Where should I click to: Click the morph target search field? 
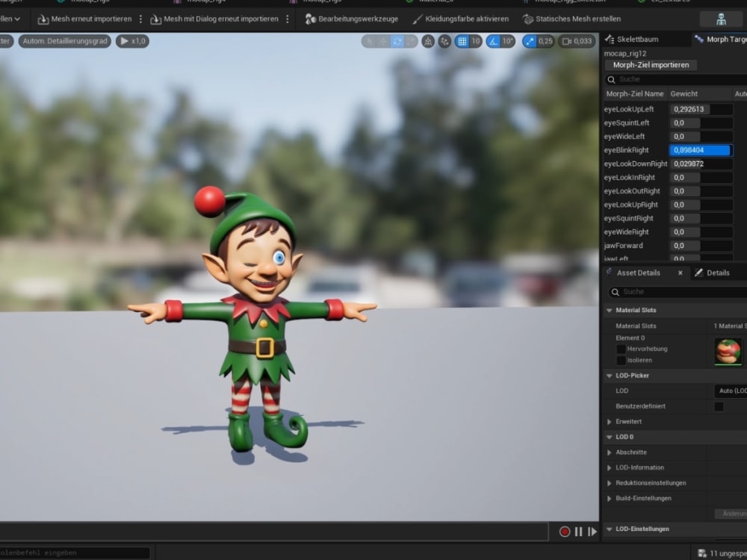677,79
